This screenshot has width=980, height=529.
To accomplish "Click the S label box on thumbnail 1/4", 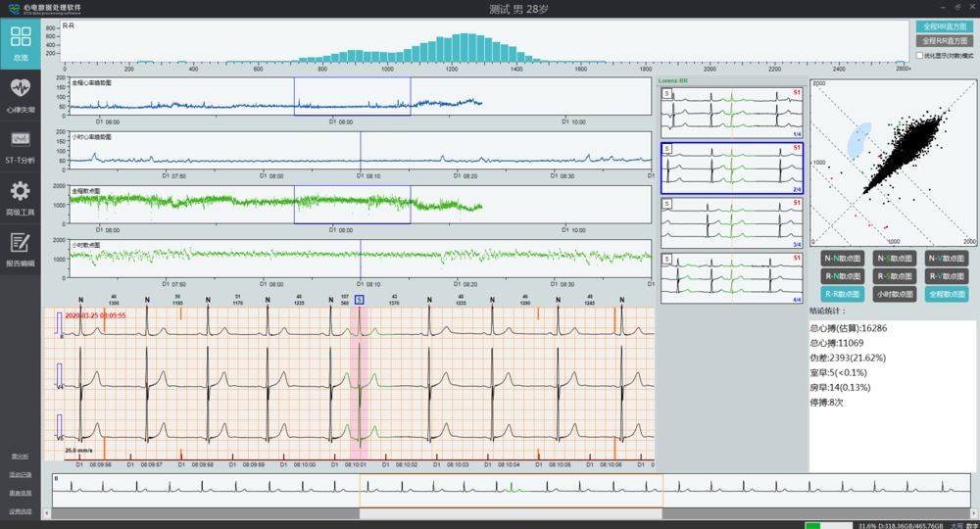I will [667, 93].
